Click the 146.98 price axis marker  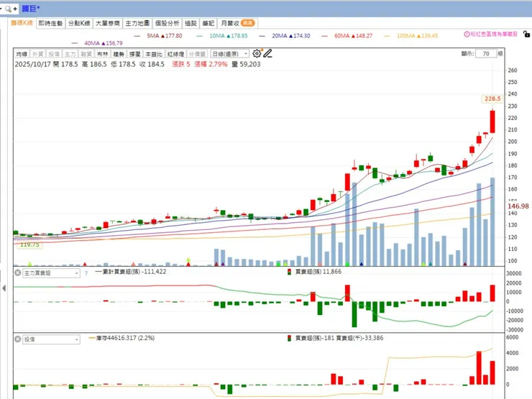point(518,206)
